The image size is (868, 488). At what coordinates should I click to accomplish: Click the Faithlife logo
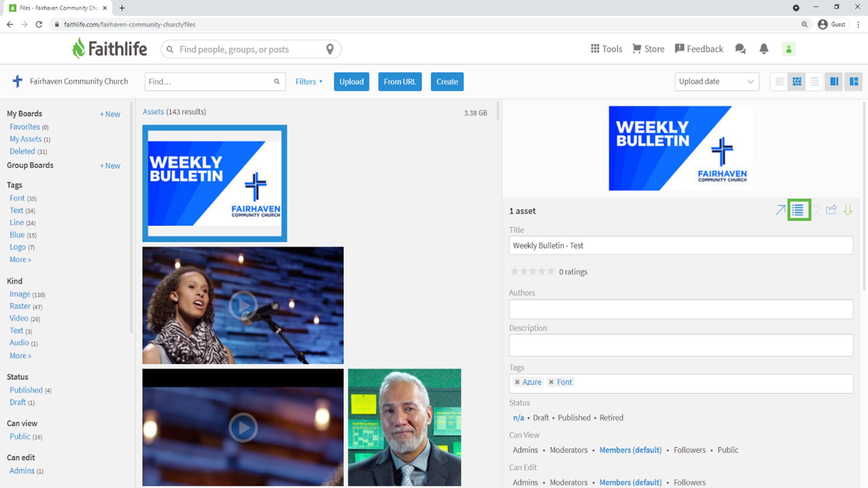pos(110,48)
